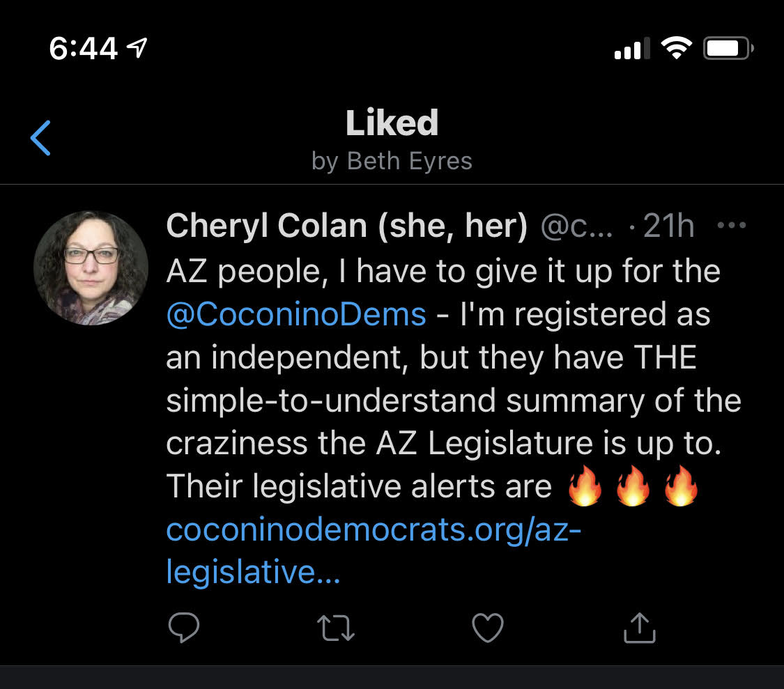Retweet the Coconino Dems tweet

(x=336, y=628)
